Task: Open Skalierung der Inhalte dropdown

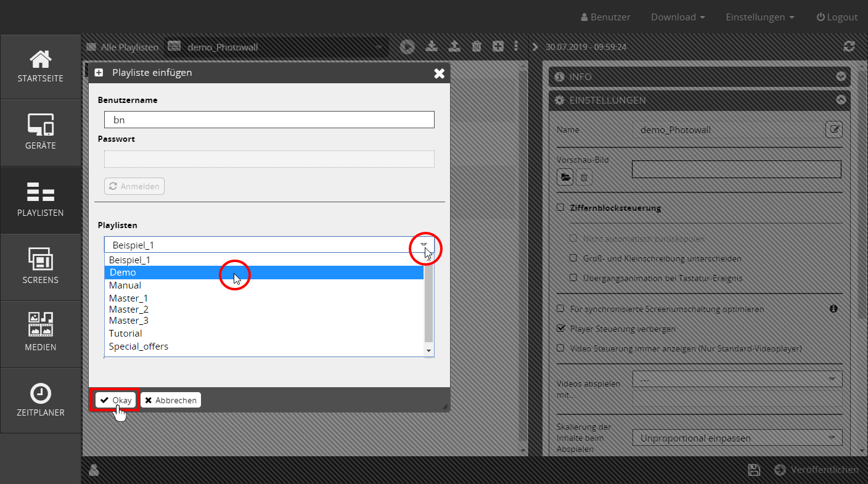Action: tap(737, 438)
